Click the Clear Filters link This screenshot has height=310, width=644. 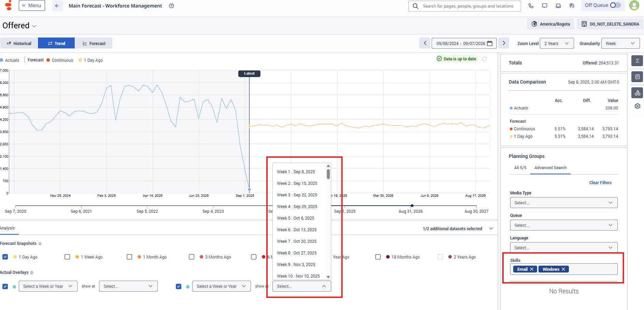coord(600,183)
